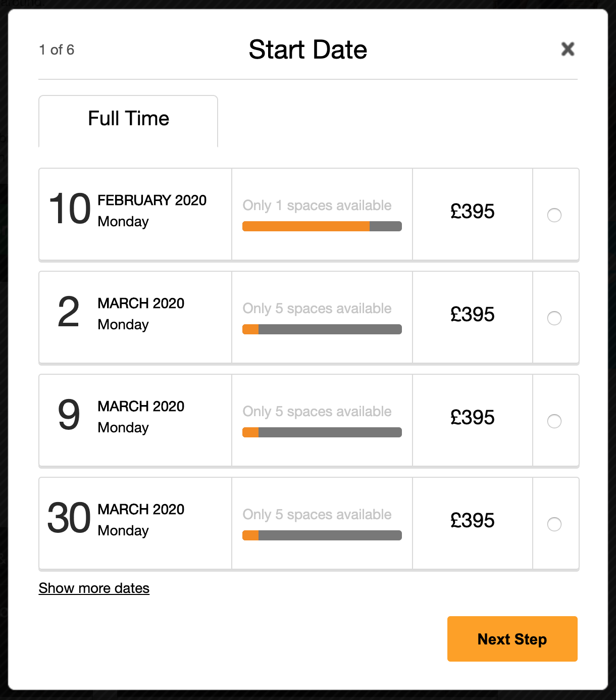Select the 2 March 2020 radio button
Screen dimensions: 616x700
(x=554, y=318)
